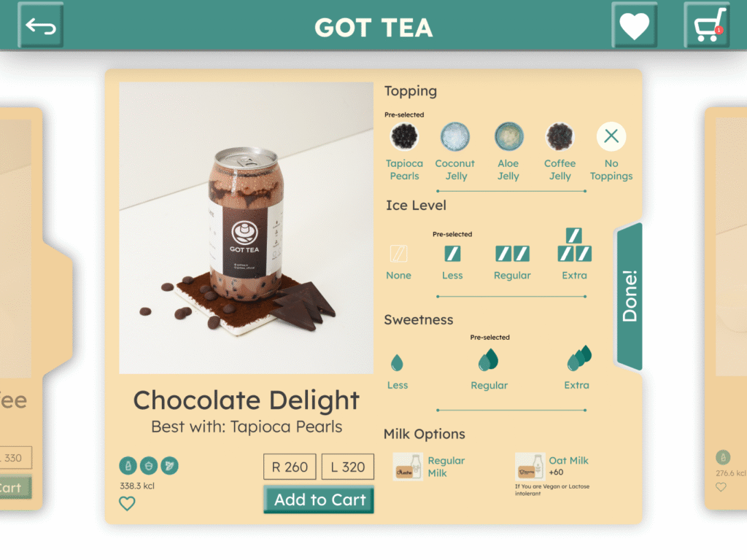Screen dimensions: 747x560
Task: Choose Coconut Jelly topping
Action: point(455,152)
